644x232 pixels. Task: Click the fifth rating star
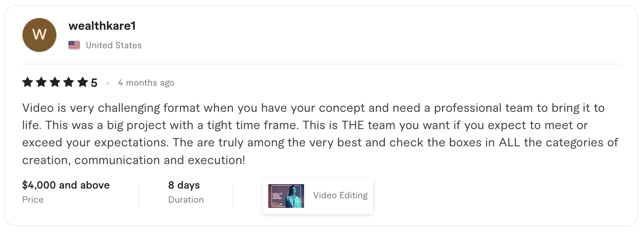[x=82, y=82]
